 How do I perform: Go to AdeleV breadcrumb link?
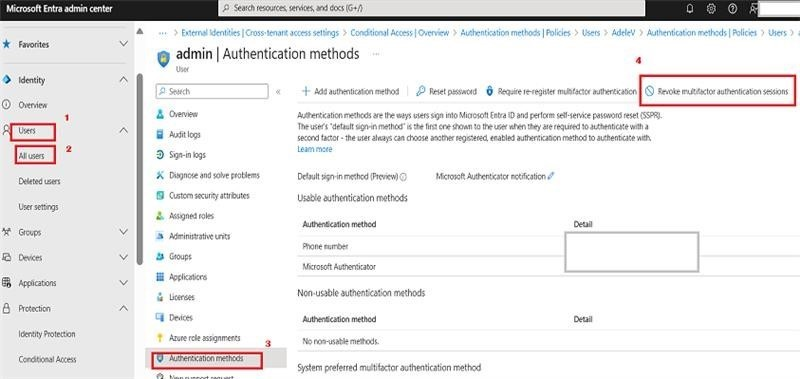(x=623, y=33)
